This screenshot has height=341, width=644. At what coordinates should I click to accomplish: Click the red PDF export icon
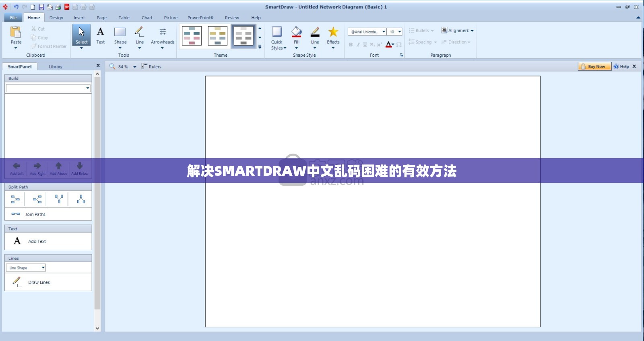[x=67, y=7]
